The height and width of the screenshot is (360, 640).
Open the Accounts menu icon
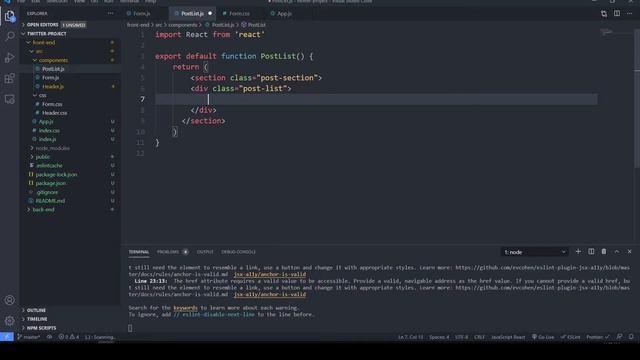[x=9, y=300]
